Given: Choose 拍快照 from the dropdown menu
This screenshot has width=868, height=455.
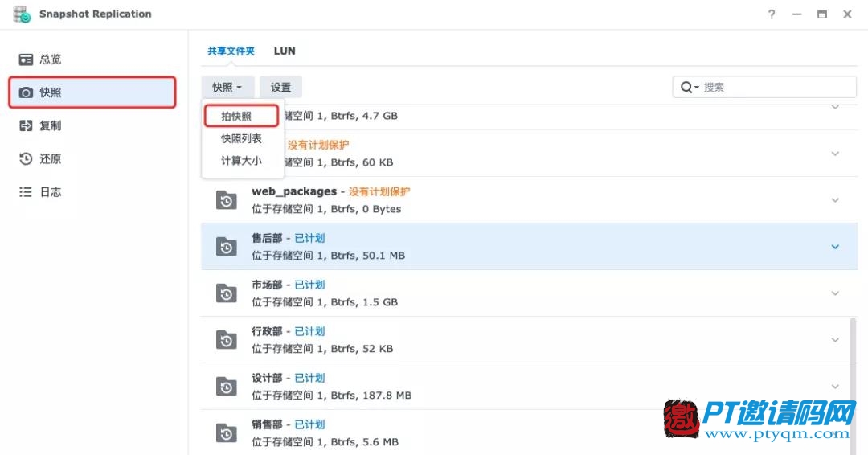Looking at the screenshot, I should coord(242,117).
